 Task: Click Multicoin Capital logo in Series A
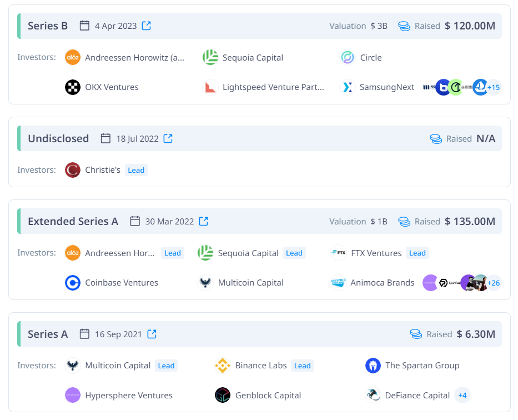pyautogui.click(x=73, y=366)
